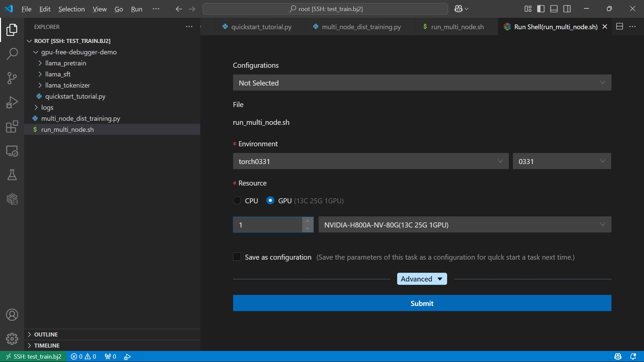Open Run and Debug view
The width and height of the screenshot is (644, 362).
[12, 102]
